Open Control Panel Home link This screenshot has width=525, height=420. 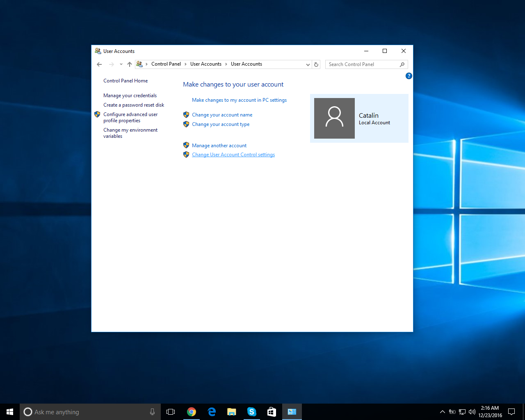pyautogui.click(x=126, y=81)
